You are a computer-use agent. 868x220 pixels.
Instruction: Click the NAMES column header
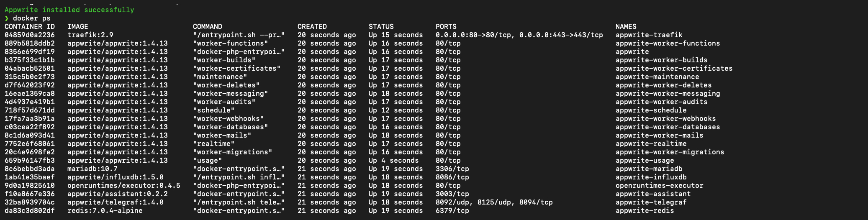point(626,26)
